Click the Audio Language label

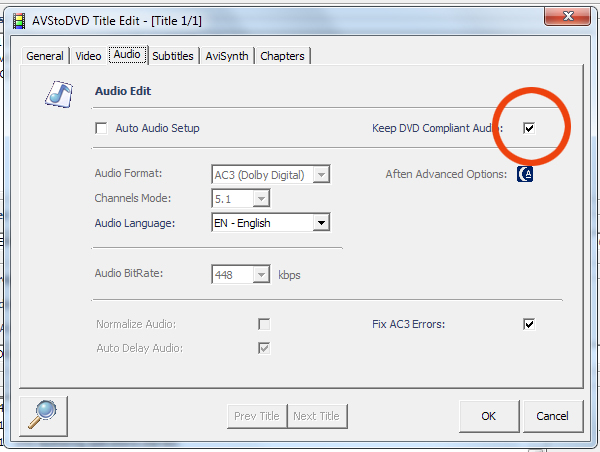(x=135, y=223)
